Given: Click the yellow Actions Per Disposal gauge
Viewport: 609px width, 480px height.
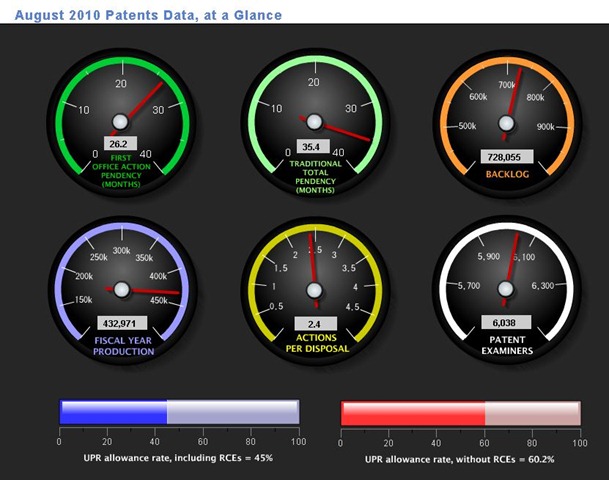Looking at the screenshot, I should (x=315, y=291).
